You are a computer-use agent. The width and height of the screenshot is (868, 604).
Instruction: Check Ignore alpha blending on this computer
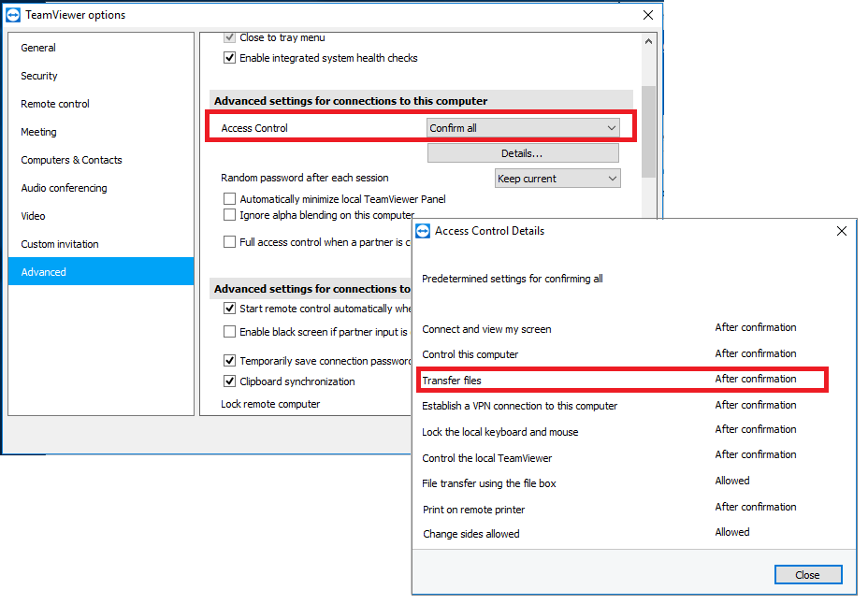pyautogui.click(x=229, y=215)
